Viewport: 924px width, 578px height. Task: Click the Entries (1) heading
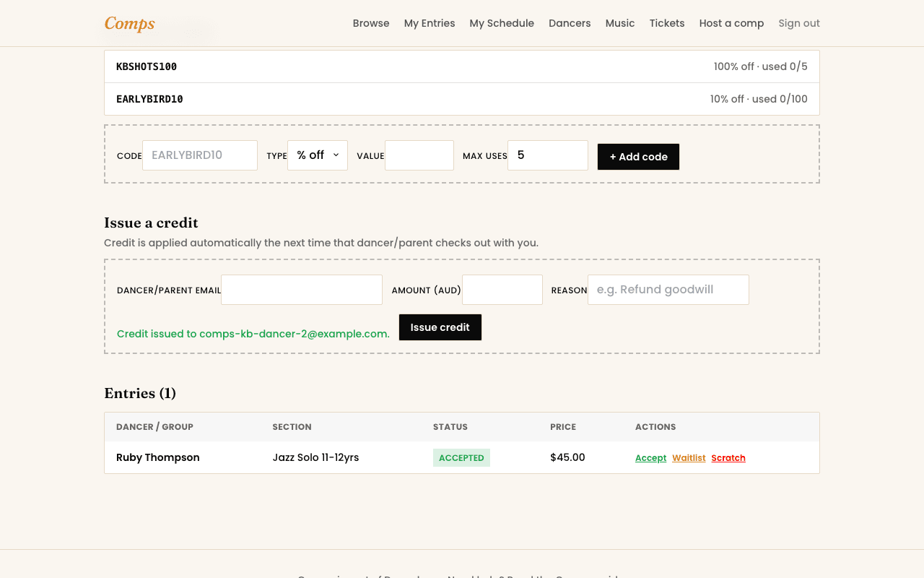click(140, 393)
